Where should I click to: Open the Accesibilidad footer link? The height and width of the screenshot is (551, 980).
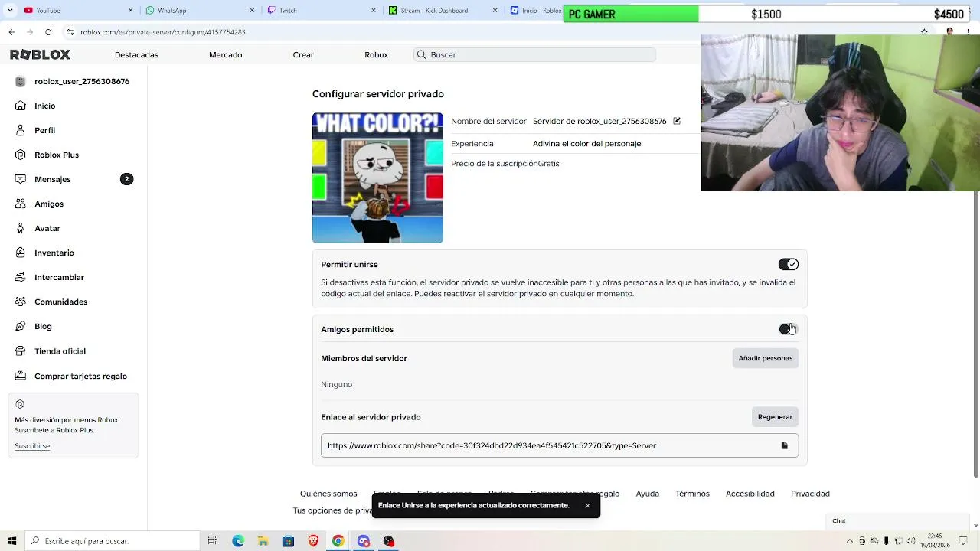[750, 494]
